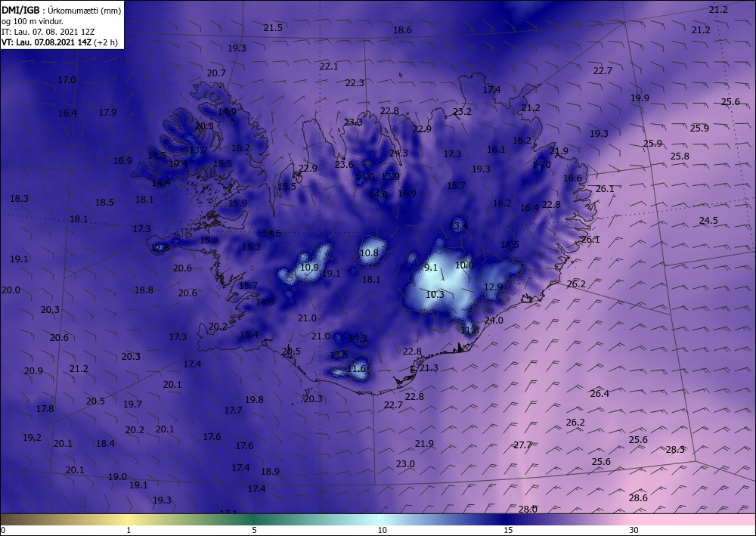756x536 pixels.
Task: Click the 5 tick label on color scale
Action: [x=254, y=530]
